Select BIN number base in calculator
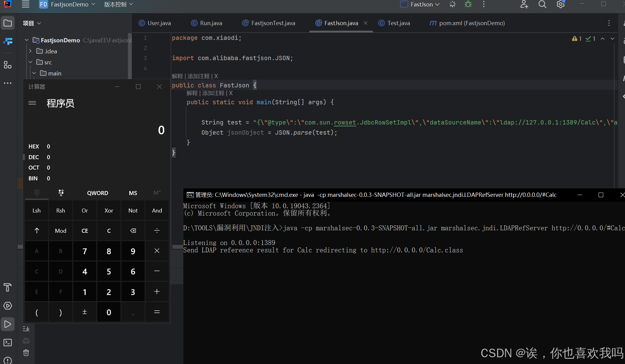 [33, 178]
